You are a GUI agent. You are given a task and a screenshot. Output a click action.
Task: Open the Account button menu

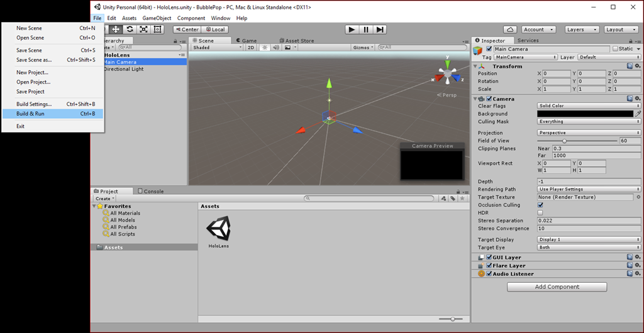pos(539,30)
